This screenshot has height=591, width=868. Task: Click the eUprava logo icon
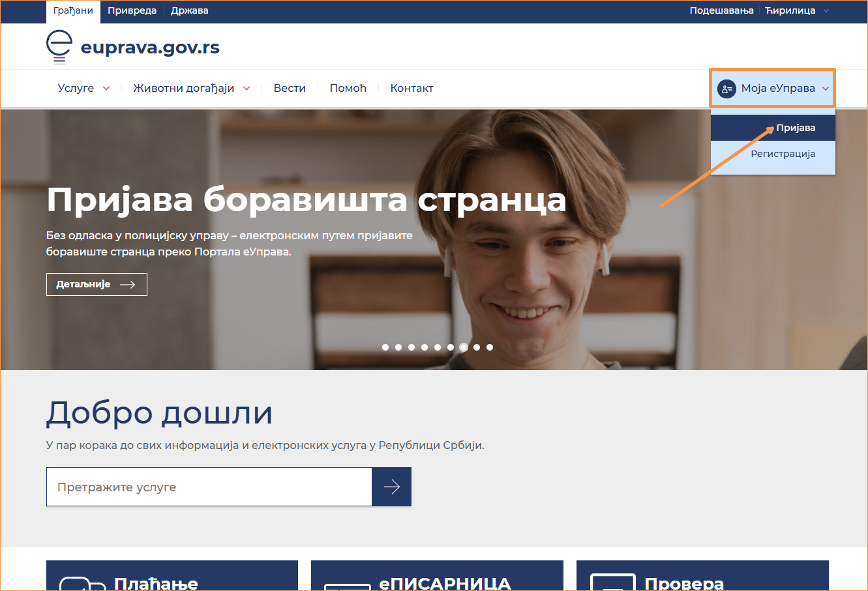[59, 47]
